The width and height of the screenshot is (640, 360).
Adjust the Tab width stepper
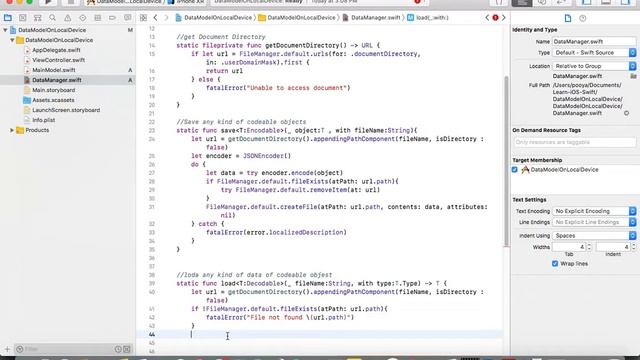pos(589,247)
